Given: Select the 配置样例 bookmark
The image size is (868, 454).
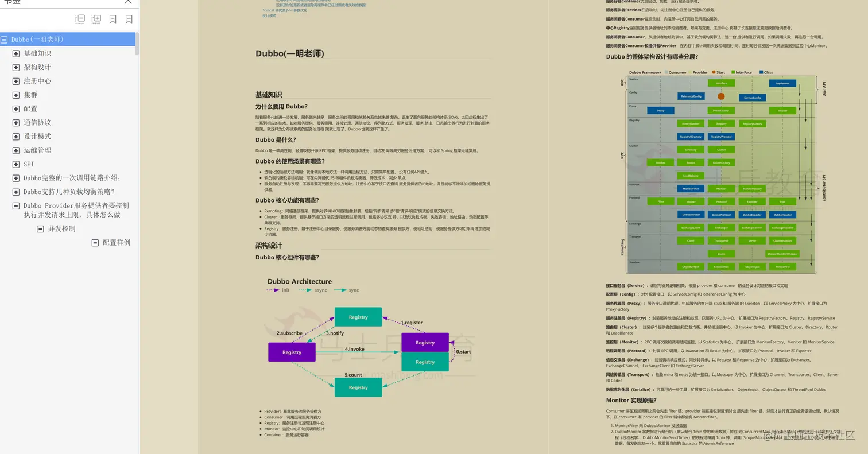Looking at the screenshot, I should pos(117,243).
